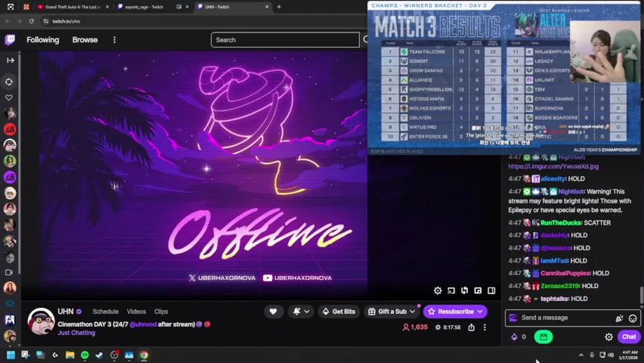Click the picture-in-picture stream overlay window

pos(504,78)
